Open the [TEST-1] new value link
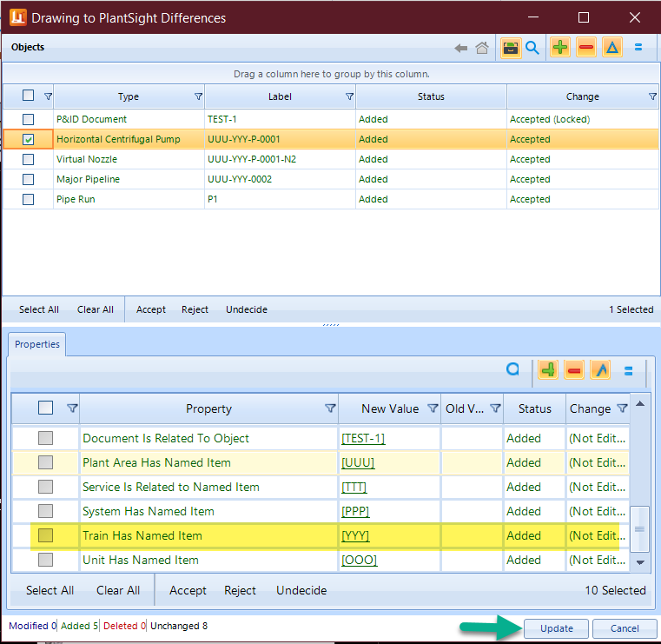The height and width of the screenshot is (644, 661). point(363,439)
